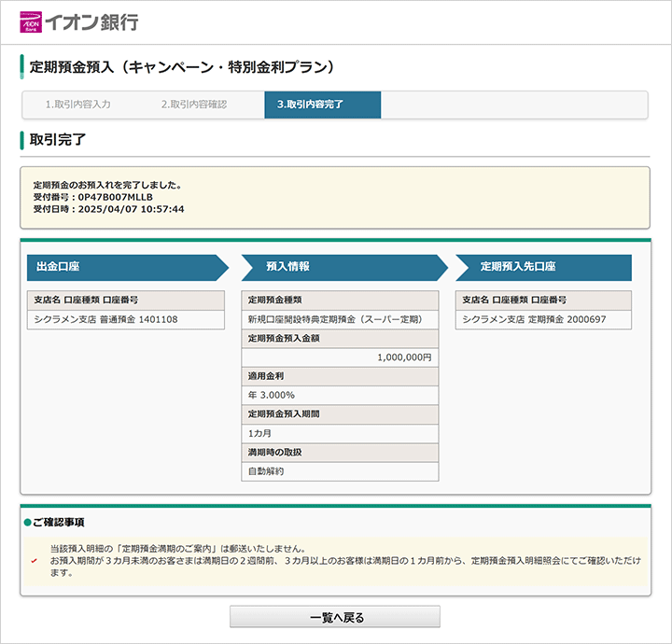
Task: Click 新規口座開設特典定期預金（スーパー定期） value
Action: pos(335,319)
